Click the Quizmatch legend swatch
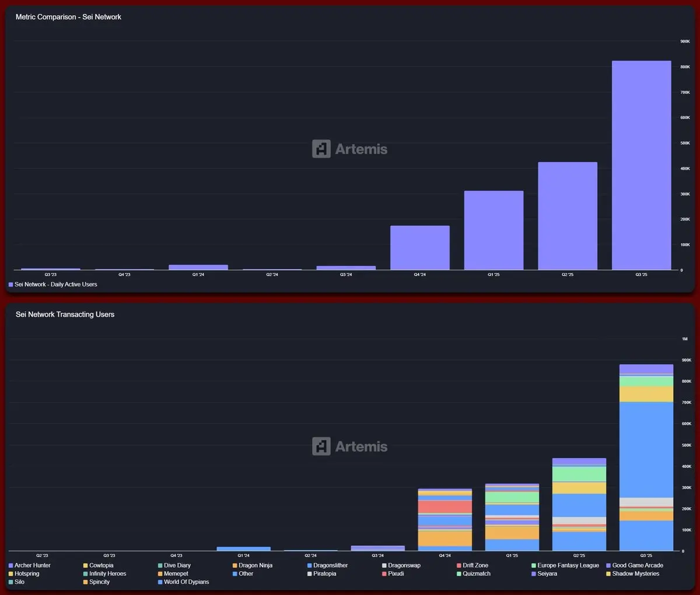This screenshot has width=700, height=595. point(459,574)
